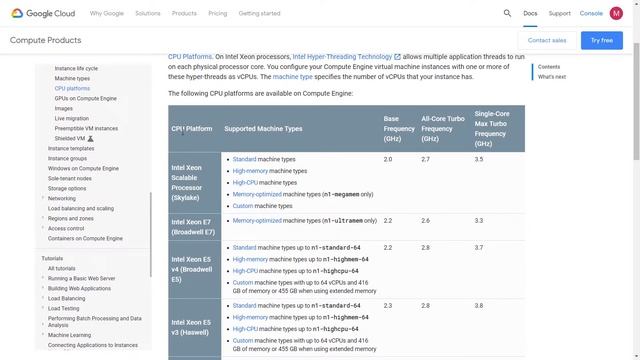Open Containers on Compute Engine in the sidebar
Screen dimensions: 640x360
coord(85,238)
